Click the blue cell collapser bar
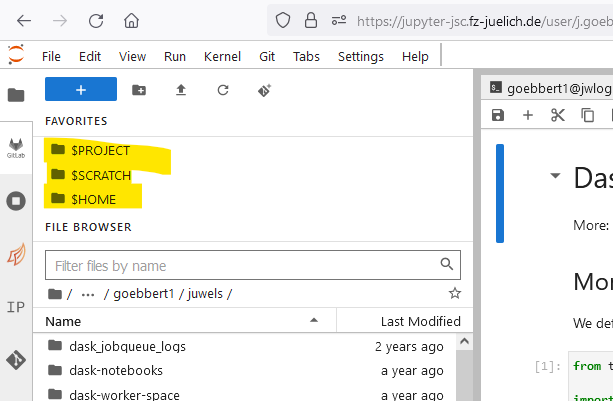Screen dimensions: 613x401 500,193
